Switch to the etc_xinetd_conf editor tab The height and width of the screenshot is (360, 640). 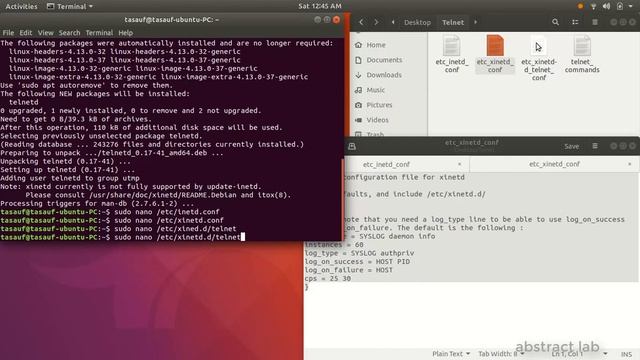554,164
